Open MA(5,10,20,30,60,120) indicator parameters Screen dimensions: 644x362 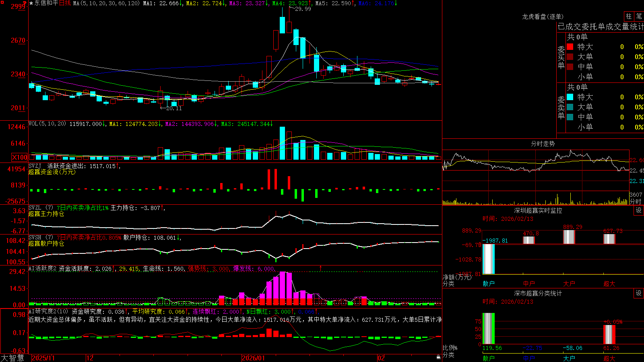(x=106, y=3)
